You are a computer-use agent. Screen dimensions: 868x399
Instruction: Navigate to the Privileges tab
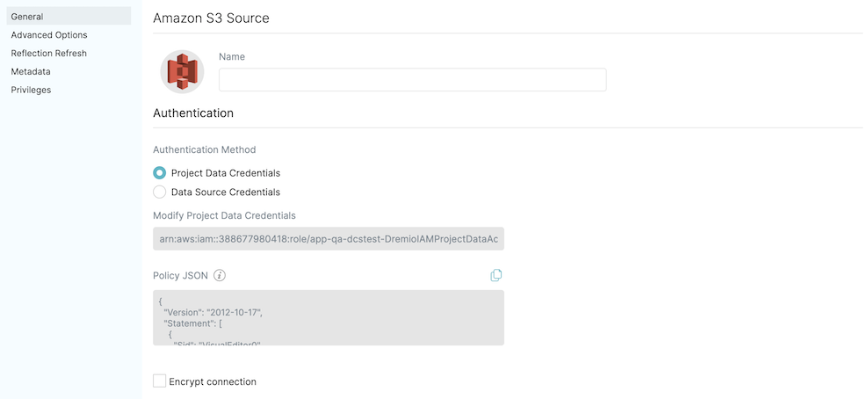(31, 90)
